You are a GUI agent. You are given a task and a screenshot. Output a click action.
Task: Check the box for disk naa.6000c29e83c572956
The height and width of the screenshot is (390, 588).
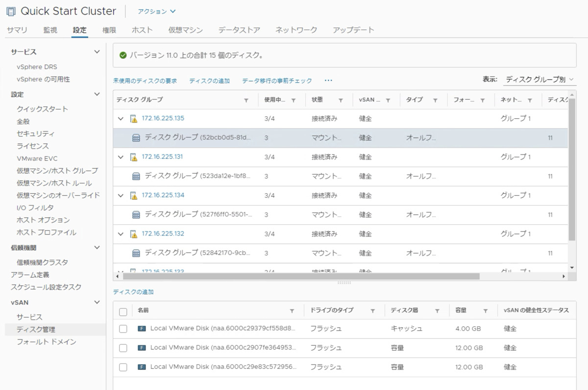pos(123,367)
